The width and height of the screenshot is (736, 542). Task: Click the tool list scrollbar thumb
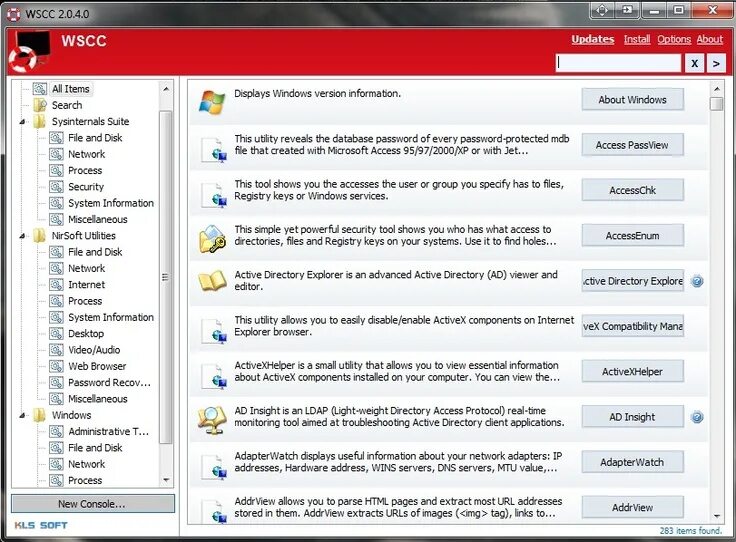717,104
